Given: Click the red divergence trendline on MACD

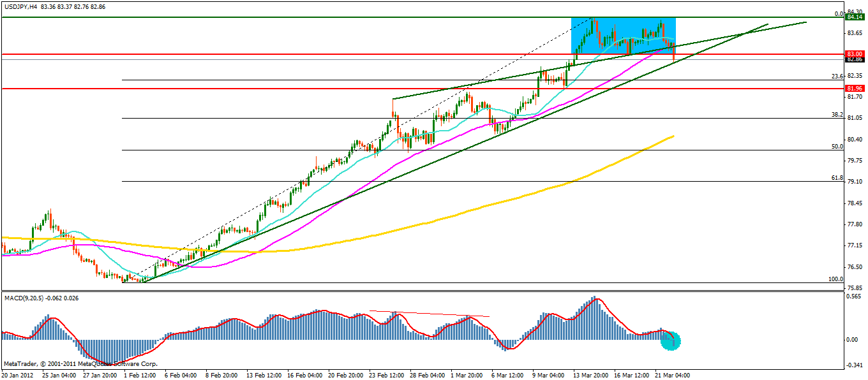Looking at the screenshot, I should click(x=429, y=314).
